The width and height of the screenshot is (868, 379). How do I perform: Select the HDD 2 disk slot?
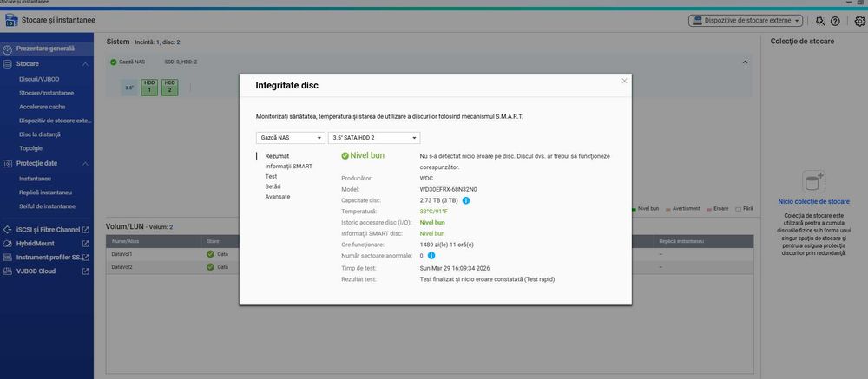(x=170, y=88)
